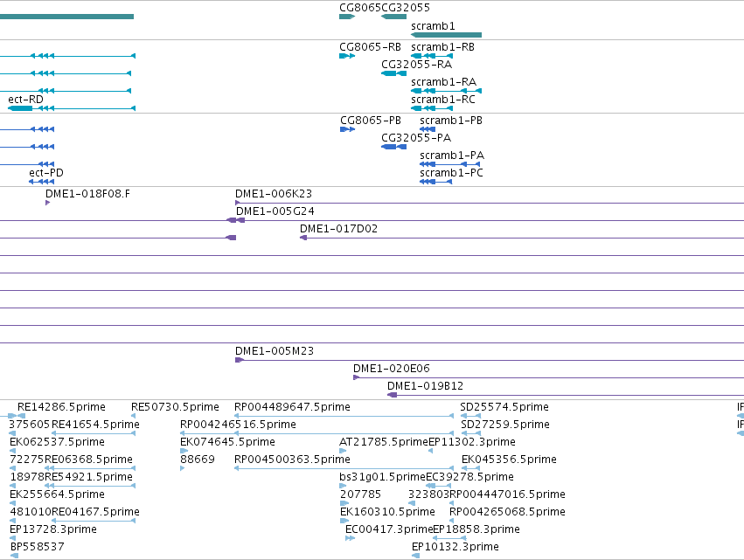The image size is (744, 560).
Task: Open the scramb1-RA transcript label
Action: [x=443, y=82]
